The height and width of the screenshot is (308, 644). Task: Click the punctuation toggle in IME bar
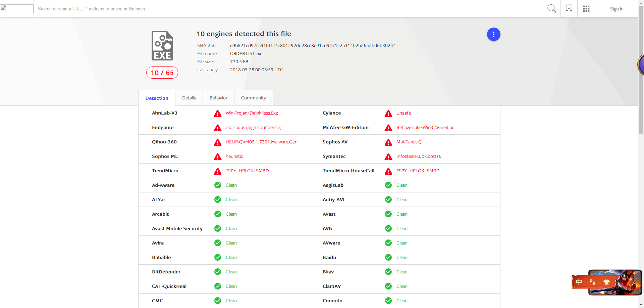(593, 282)
